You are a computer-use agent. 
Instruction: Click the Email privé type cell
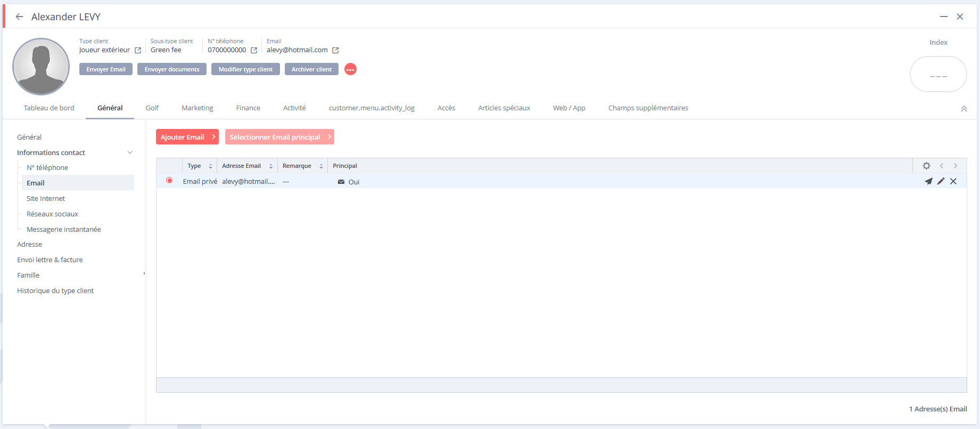[200, 181]
